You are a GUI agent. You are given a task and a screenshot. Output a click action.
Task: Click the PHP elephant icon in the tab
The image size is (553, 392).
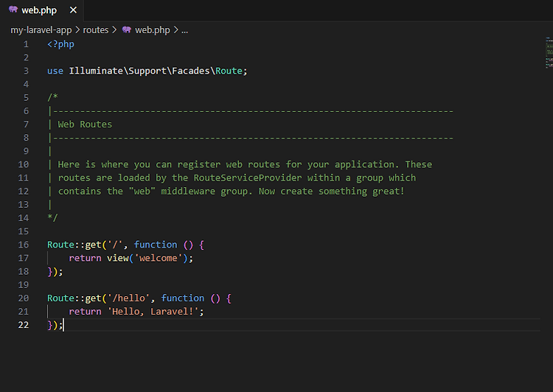click(13, 10)
